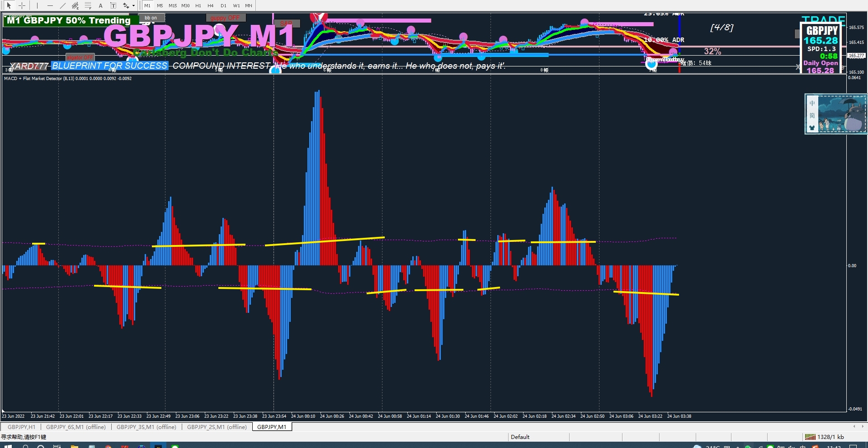Toggle the 'aligator OFF' button
868x448 pixels.
[80, 57]
